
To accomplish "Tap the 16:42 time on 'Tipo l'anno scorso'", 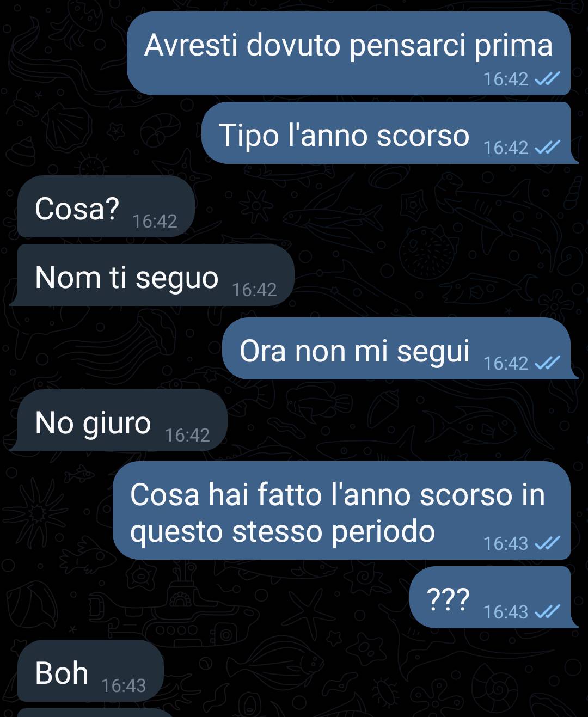I will pyautogui.click(x=506, y=148).
